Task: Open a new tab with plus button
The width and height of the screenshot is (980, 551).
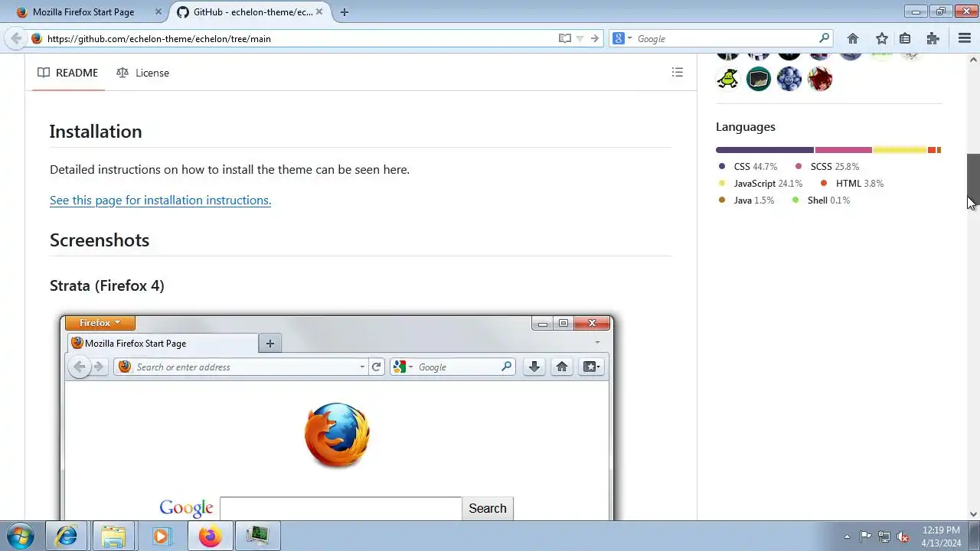Action: pos(344,12)
